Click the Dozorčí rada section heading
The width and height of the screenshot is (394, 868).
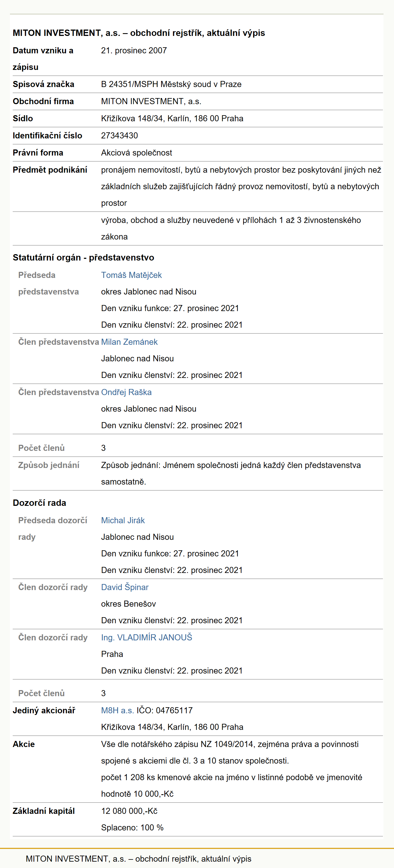click(40, 503)
